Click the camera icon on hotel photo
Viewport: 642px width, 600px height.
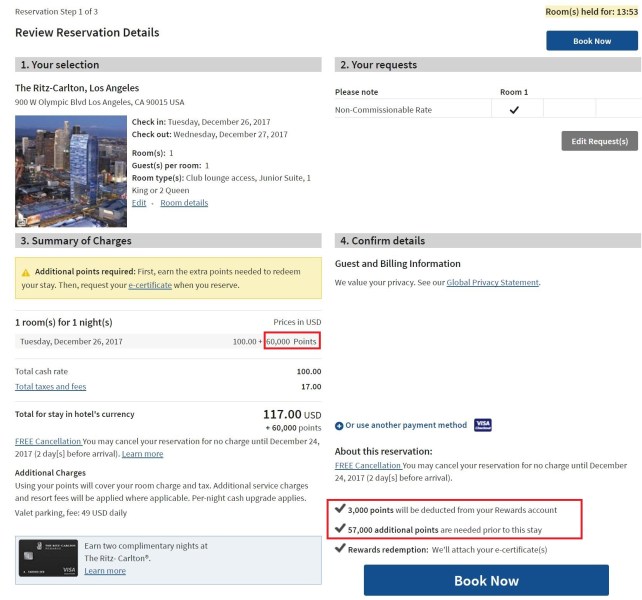(x=21, y=222)
